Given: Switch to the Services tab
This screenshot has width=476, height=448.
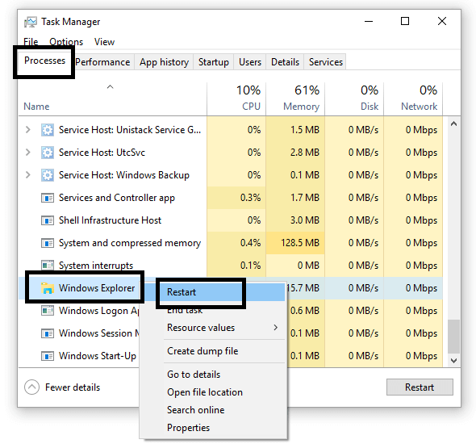Looking at the screenshot, I should [325, 62].
